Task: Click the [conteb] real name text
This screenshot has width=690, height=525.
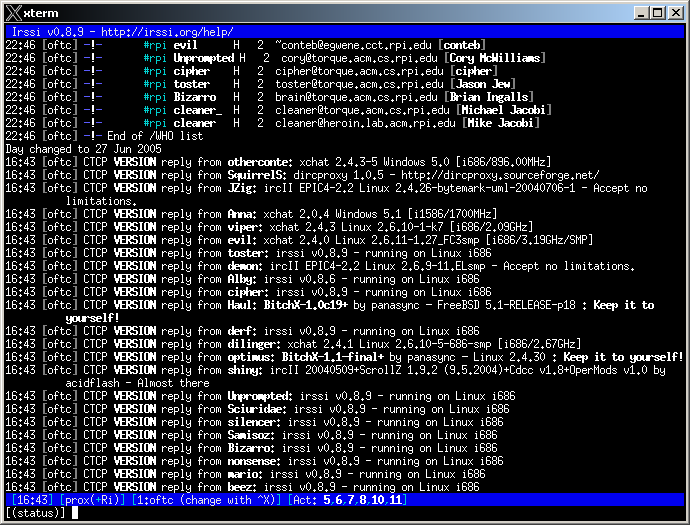Action: 462,45
